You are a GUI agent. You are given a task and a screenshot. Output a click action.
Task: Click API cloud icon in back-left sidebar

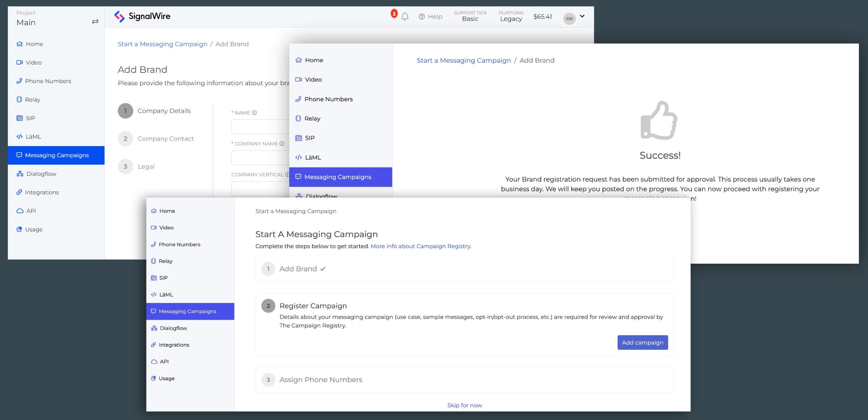20,211
